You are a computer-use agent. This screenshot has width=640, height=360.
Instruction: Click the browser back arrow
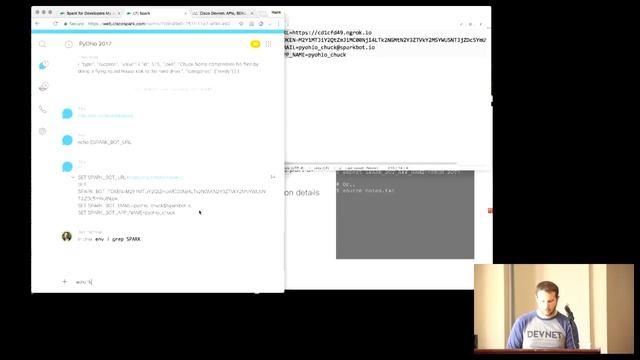click(38, 24)
